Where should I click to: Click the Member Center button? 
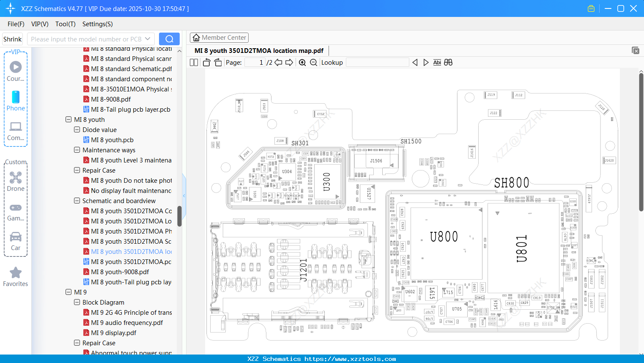219,38
